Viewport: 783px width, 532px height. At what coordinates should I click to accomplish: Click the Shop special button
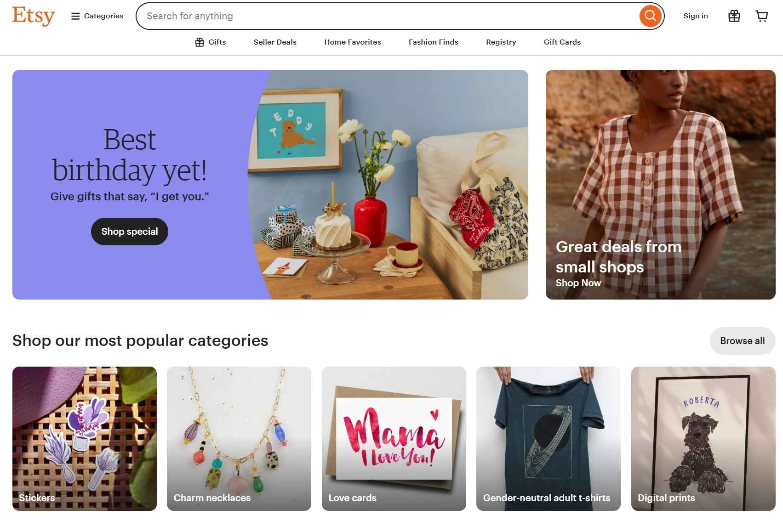pos(129,231)
